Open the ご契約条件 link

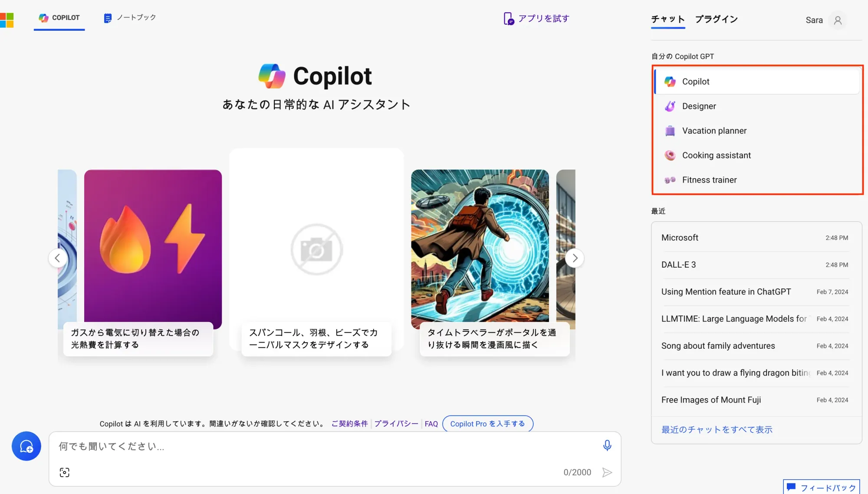349,424
